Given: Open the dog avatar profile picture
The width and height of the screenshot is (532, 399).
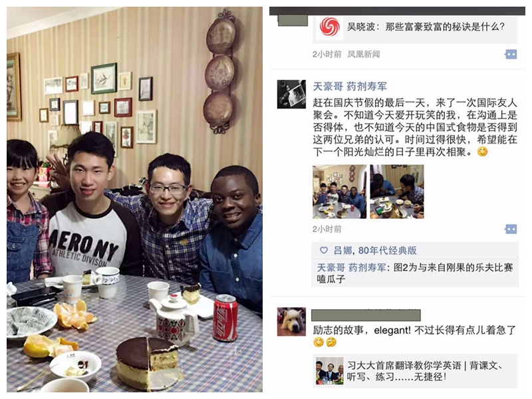Looking at the screenshot, I should pos(291,322).
